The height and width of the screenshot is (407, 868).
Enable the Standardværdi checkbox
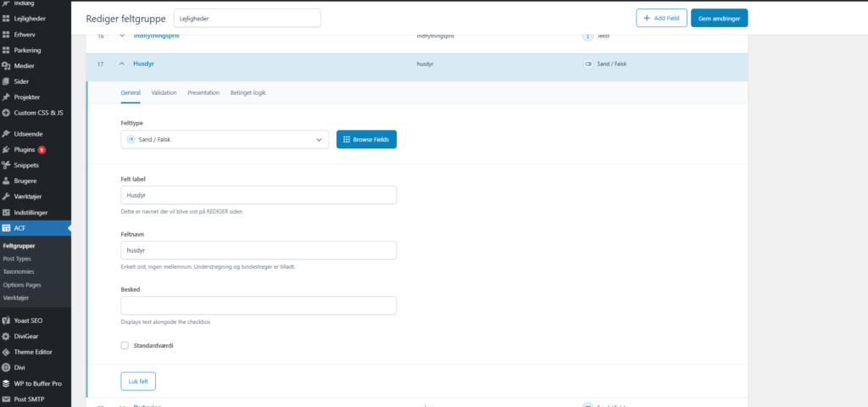[125, 346]
